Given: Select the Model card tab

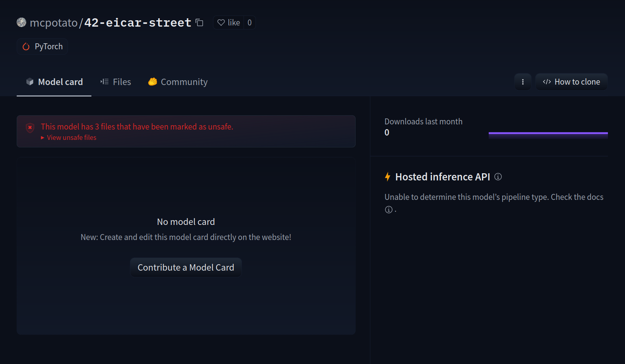Looking at the screenshot, I should (54, 82).
